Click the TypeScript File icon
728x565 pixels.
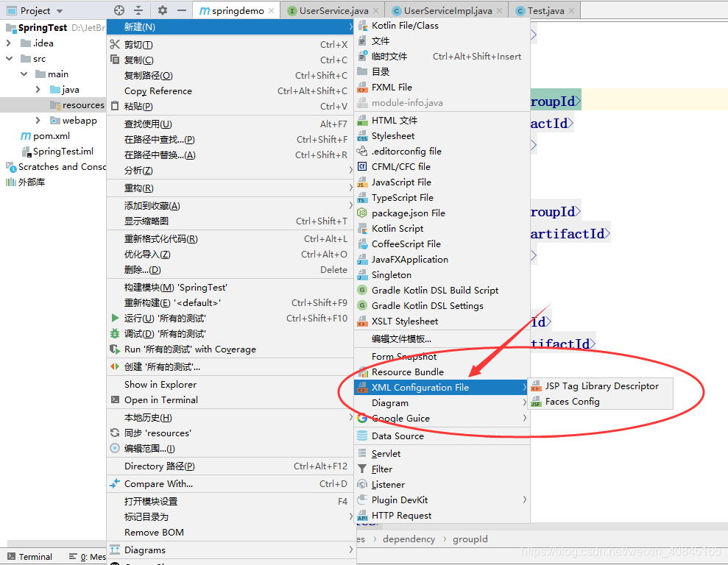point(362,198)
